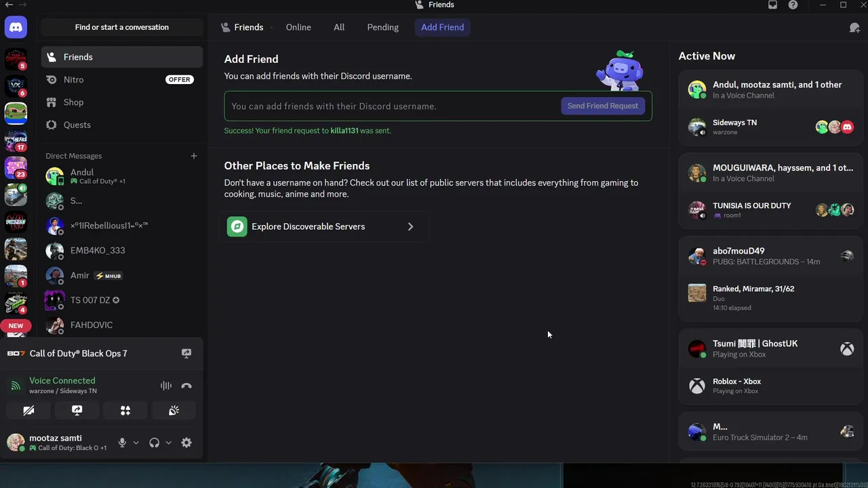The height and width of the screenshot is (488, 868).
Task: Expand microphone input options arrow
Action: [136, 443]
